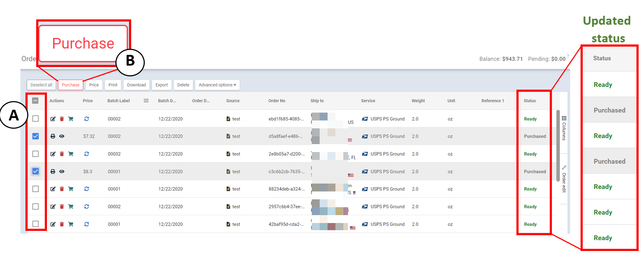Check the box for order ebd1f685-4085
Image resolution: width=644 pixels, height=256 pixels.
(35, 119)
